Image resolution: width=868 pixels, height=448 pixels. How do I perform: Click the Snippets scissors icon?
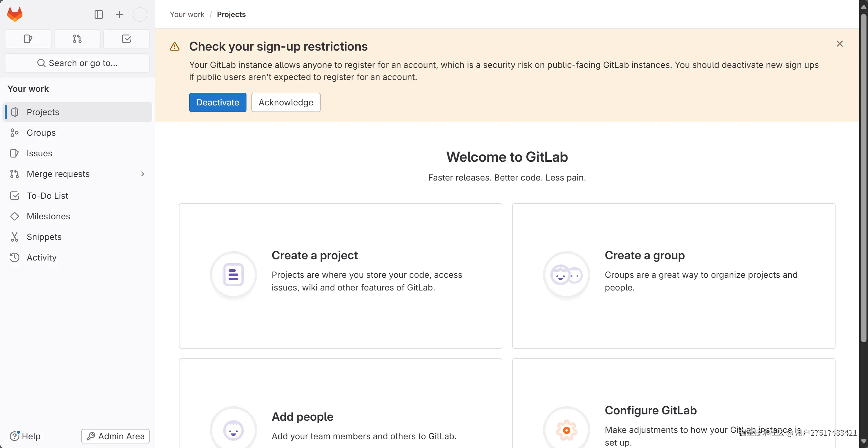pos(14,237)
